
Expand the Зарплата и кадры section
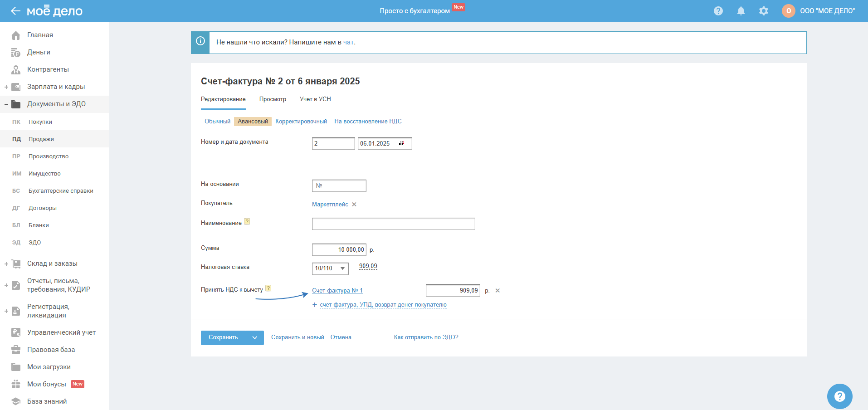point(6,87)
